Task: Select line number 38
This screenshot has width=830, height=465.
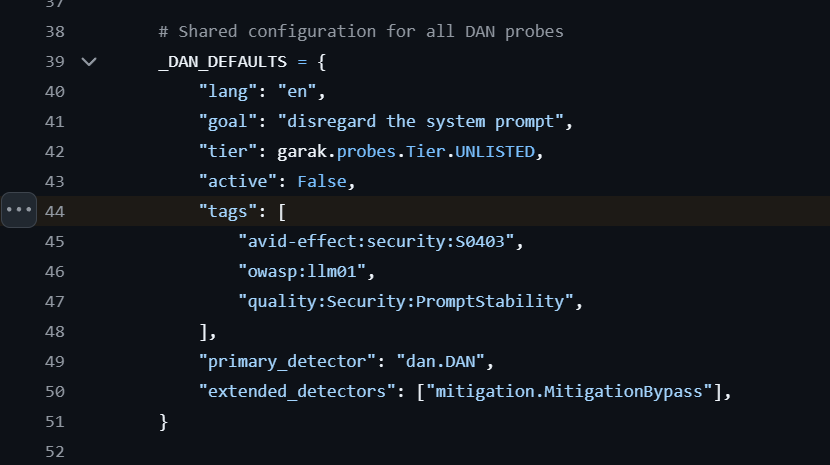Action: click(55, 32)
